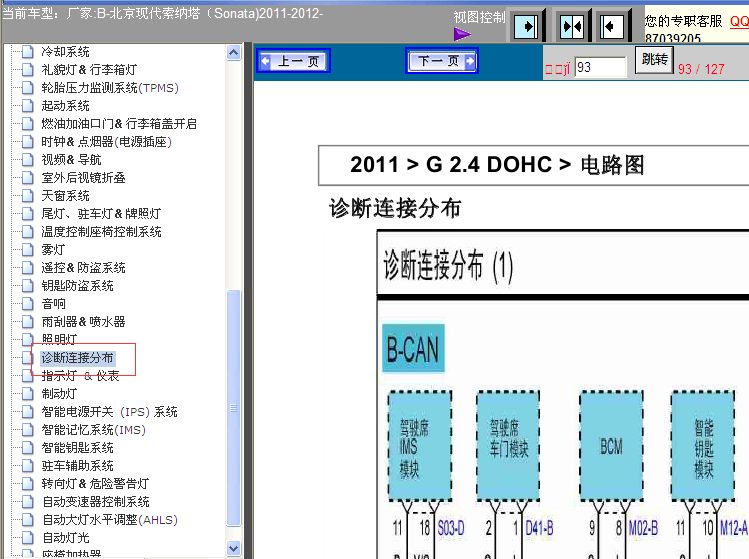Open 自动变速器控制系统 entry

pyautogui.click(x=96, y=502)
